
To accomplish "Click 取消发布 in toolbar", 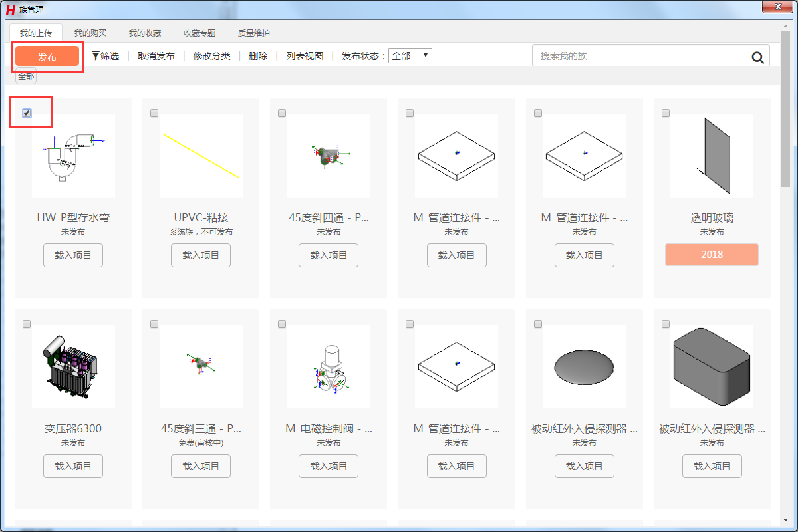I will pos(156,56).
